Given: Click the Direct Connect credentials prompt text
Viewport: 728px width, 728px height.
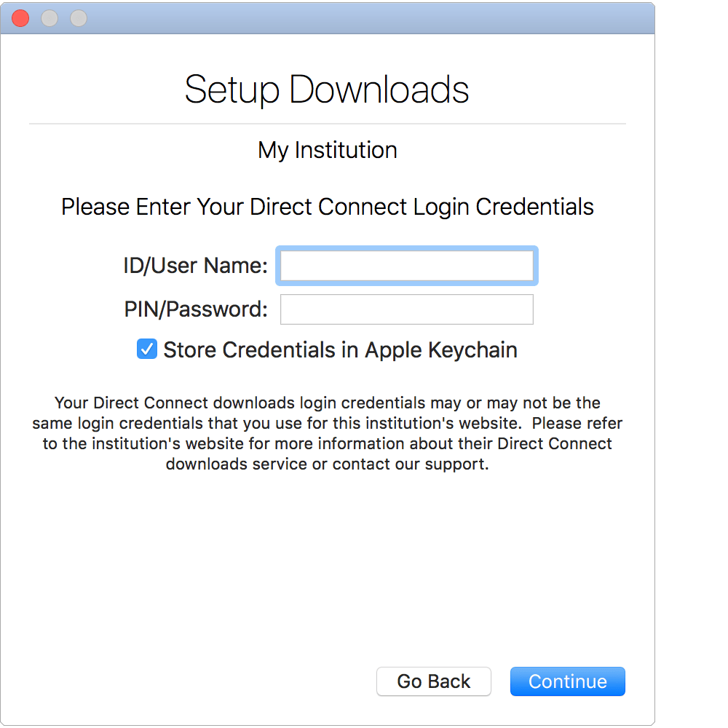Looking at the screenshot, I should point(327,207).
